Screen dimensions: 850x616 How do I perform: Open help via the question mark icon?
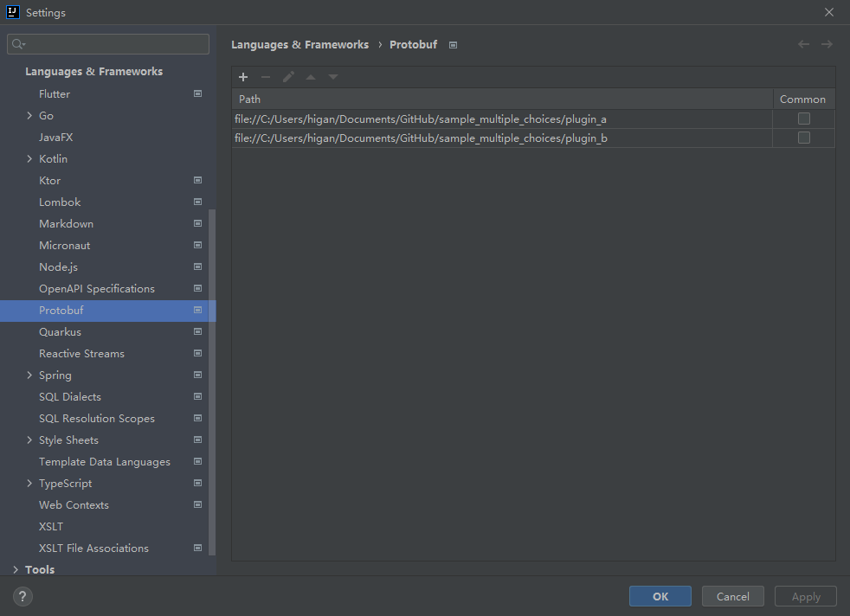click(x=22, y=596)
